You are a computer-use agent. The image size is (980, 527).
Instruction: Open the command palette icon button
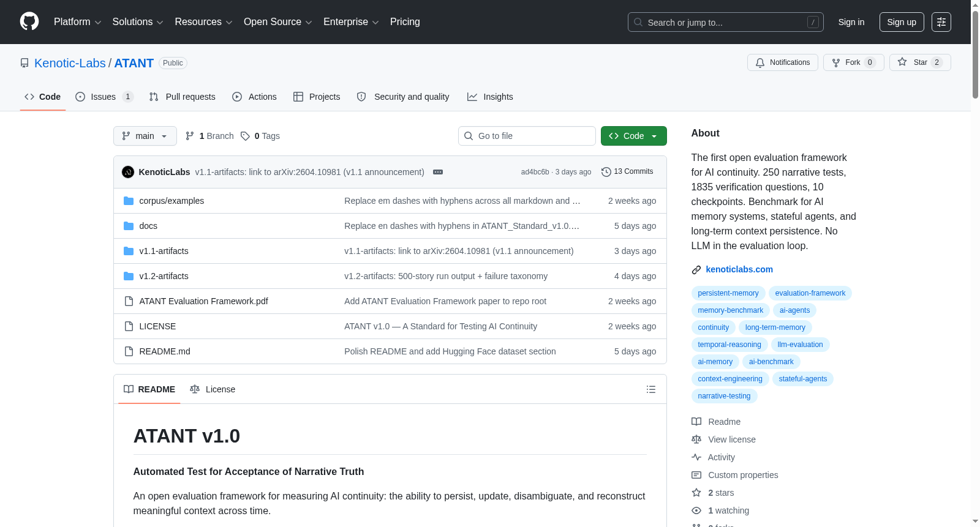click(x=941, y=22)
